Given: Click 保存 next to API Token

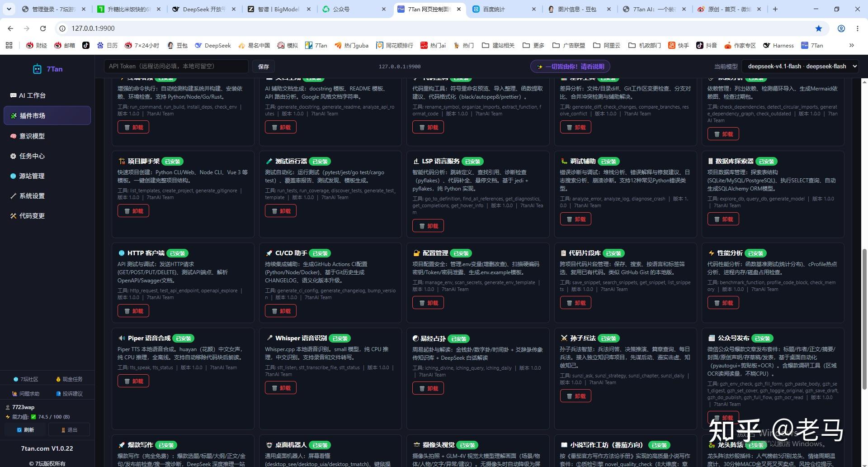Looking at the screenshot, I should [264, 67].
